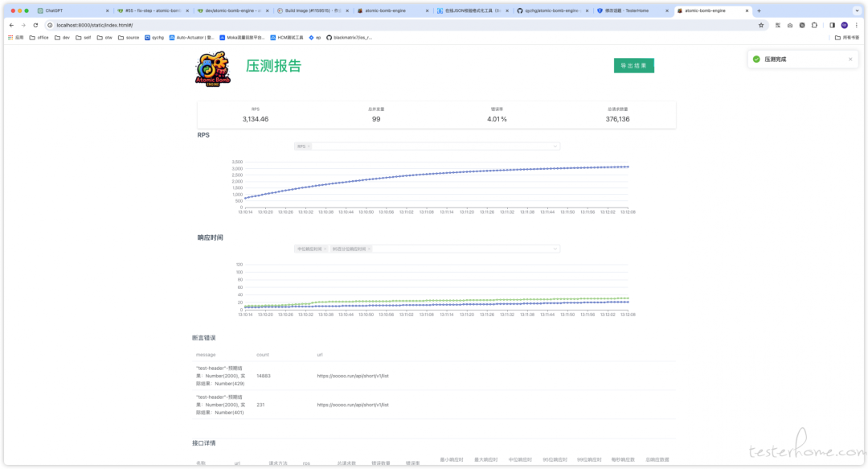Expand the RPS chart metric dropdown
Image resolution: width=868 pixels, height=469 pixels.
[x=555, y=146]
